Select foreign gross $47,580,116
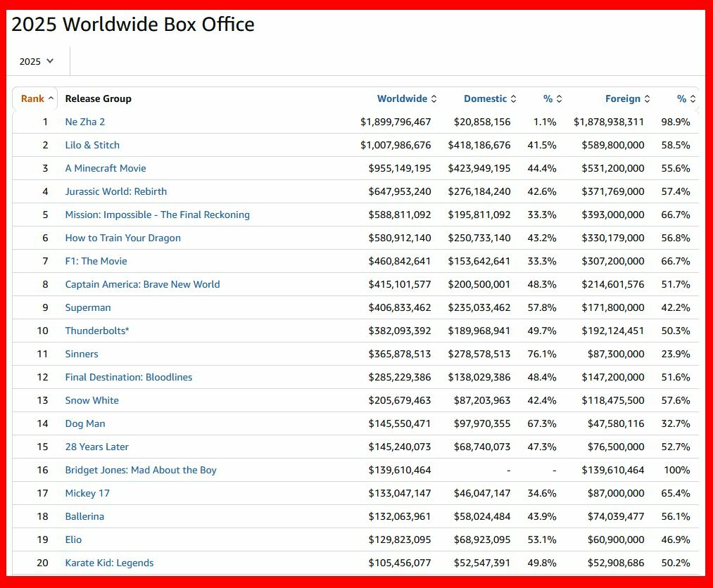Screen dimensions: 713x588 click(616, 423)
